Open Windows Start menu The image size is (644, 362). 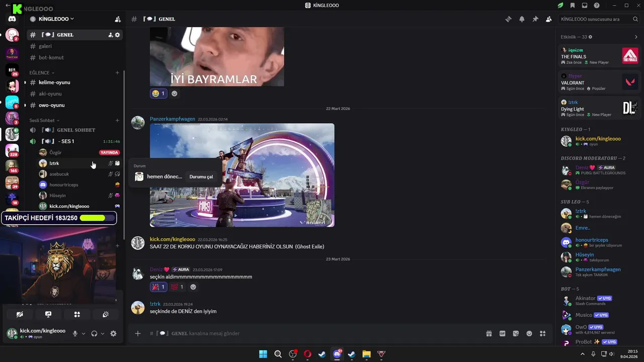(x=263, y=354)
